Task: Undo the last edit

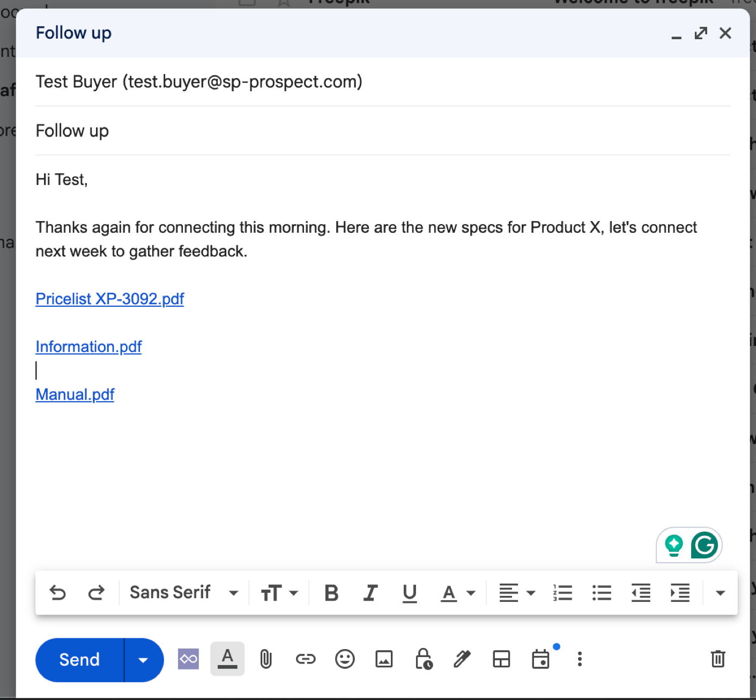Action: tap(57, 593)
